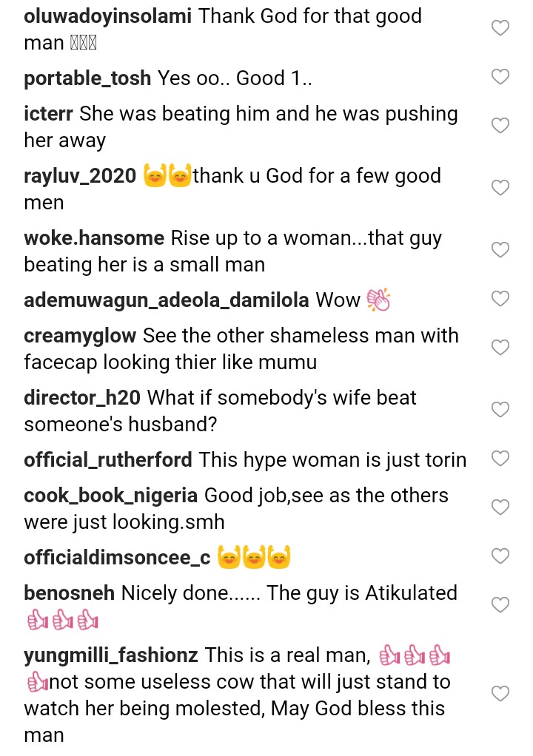The width and height of the screenshot is (533, 756).
Task: Toggle like on cook_book_nigeria's comment
Action: click(x=500, y=507)
